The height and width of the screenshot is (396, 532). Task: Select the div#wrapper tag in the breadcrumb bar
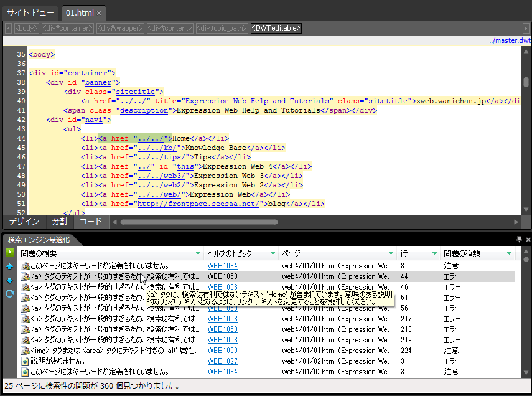click(x=120, y=28)
